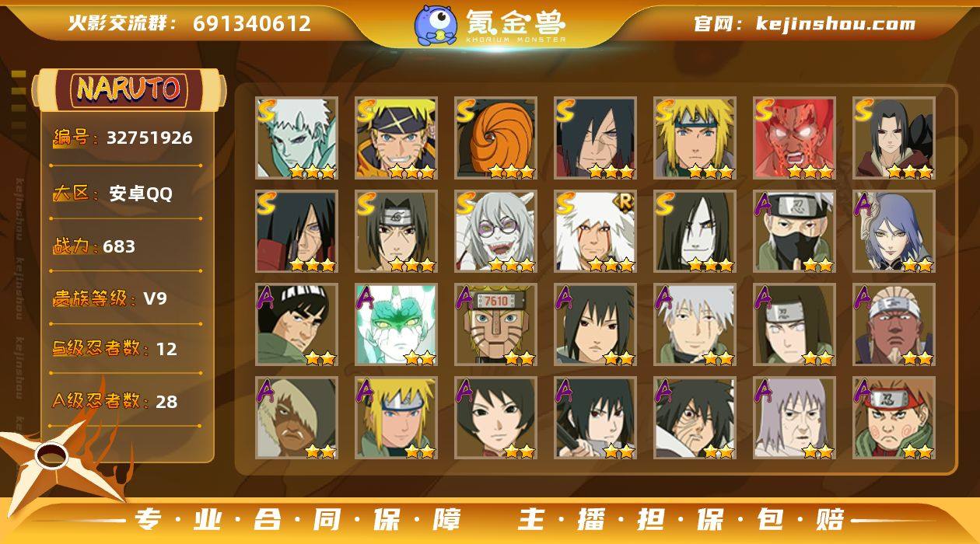Pick the portrait with 7610 headband
The height and width of the screenshot is (544, 980).
(x=495, y=324)
